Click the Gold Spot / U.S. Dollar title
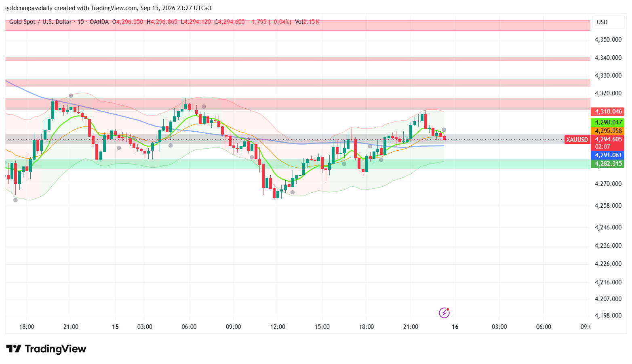 point(40,22)
